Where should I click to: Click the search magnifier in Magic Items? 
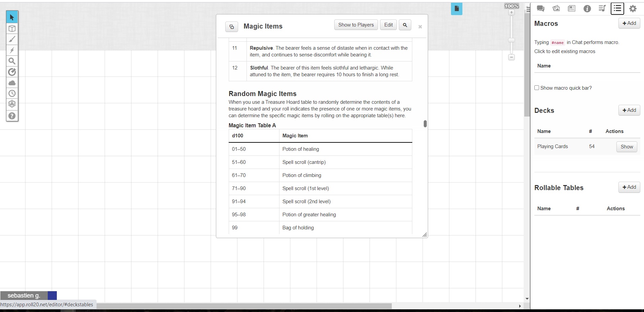(405, 25)
